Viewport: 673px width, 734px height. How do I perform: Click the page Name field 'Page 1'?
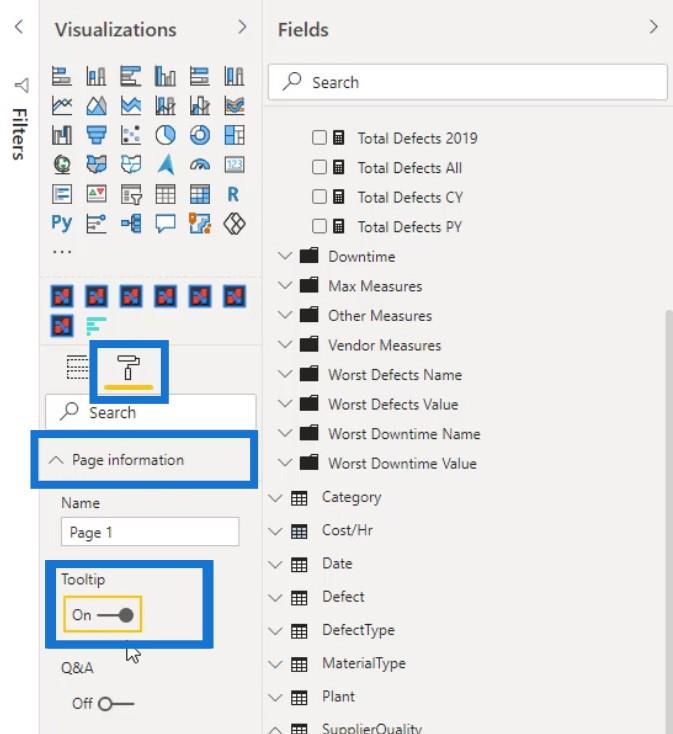click(150, 532)
